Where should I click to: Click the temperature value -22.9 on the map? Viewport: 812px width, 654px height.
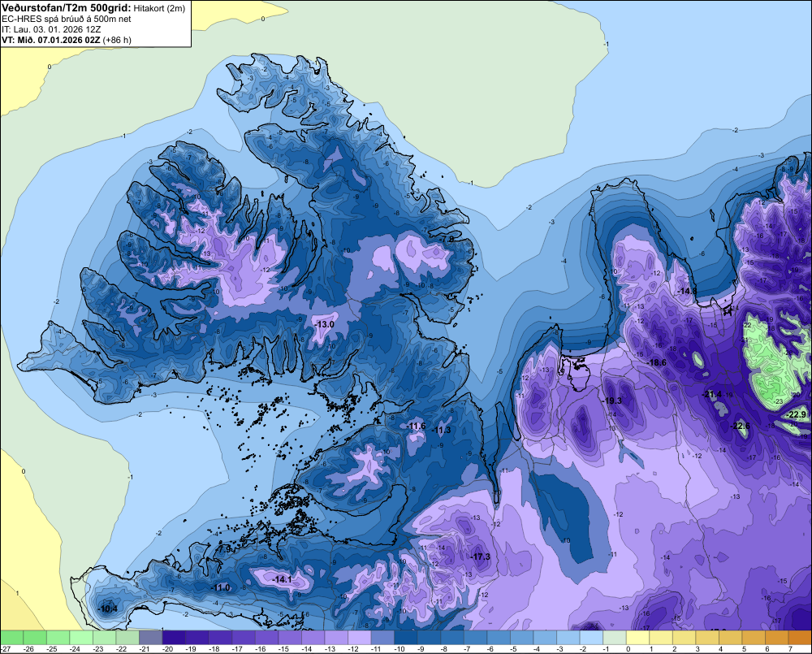797,414
